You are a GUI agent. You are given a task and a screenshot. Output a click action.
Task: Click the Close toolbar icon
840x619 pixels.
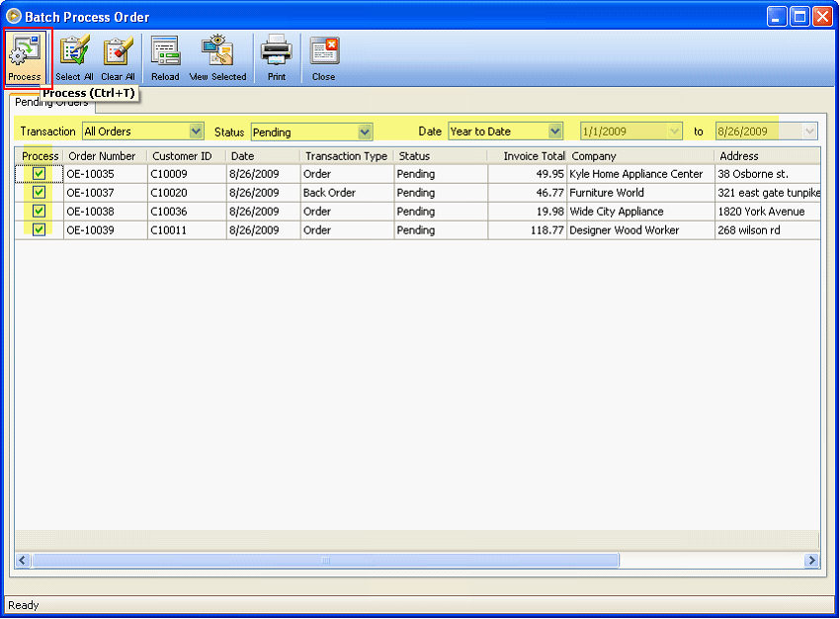tap(323, 56)
